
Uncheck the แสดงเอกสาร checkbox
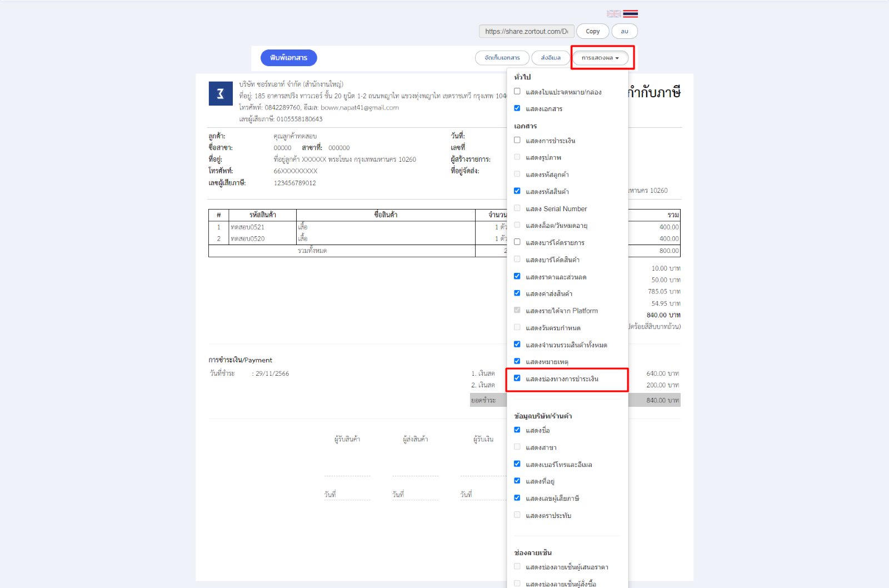click(517, 108)
